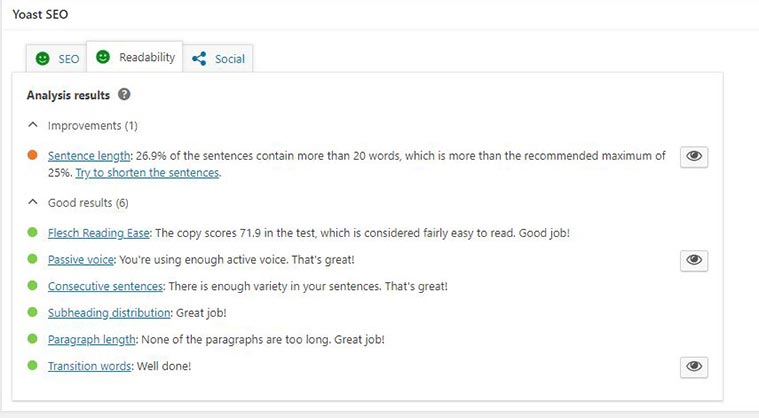Screen dimensions: 759x418
Task: Click the Readability tab smiley icon
Action: 103,57
